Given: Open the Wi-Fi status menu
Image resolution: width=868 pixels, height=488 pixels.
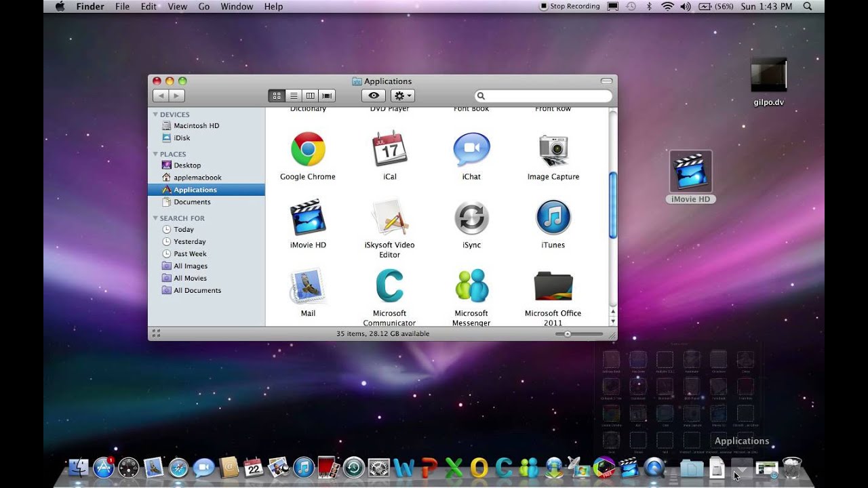Looking at the screenshot, I should [667, 6].
